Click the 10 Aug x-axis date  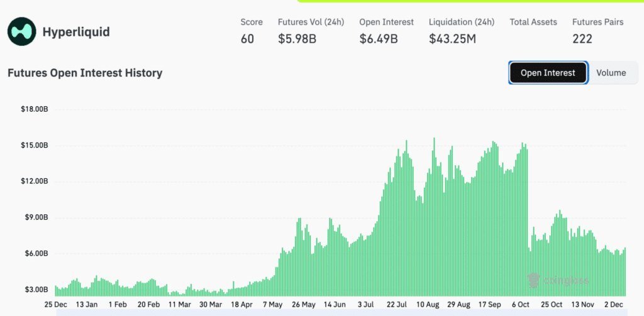pos(428,305)
